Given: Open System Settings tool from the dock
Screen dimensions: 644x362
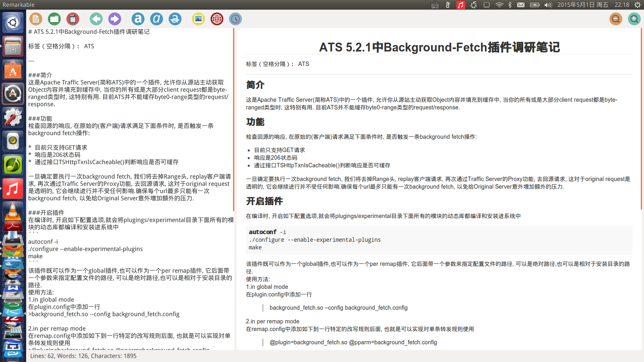Looking at the screenshot, I should click(x=13, y=117).
